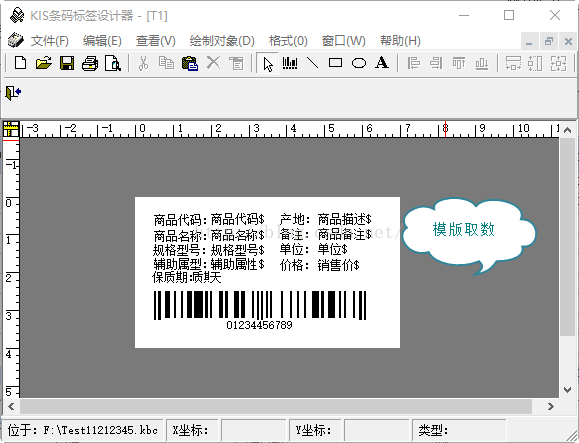Open an existing label file
Screen dimensions: 579x443
point(44,63)
